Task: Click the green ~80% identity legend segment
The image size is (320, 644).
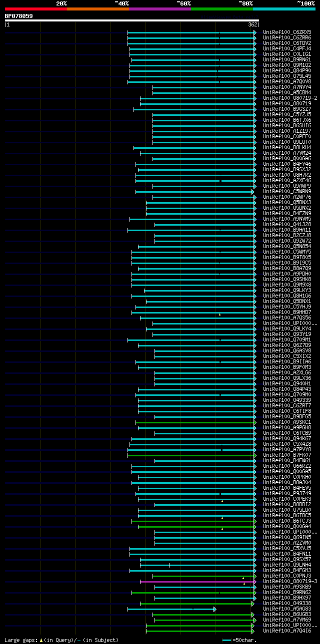Action: click(x=222, y=9)
